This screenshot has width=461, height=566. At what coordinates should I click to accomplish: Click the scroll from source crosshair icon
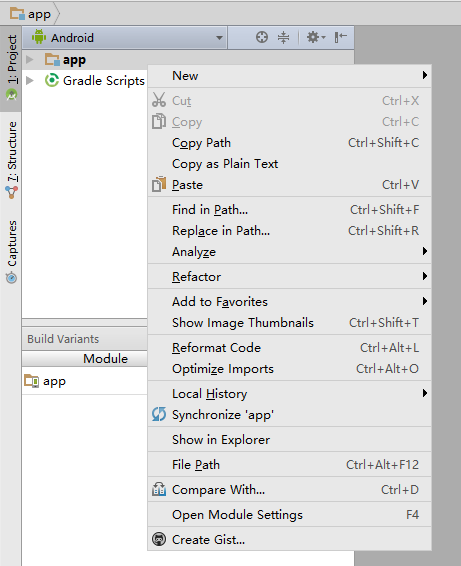262,37
